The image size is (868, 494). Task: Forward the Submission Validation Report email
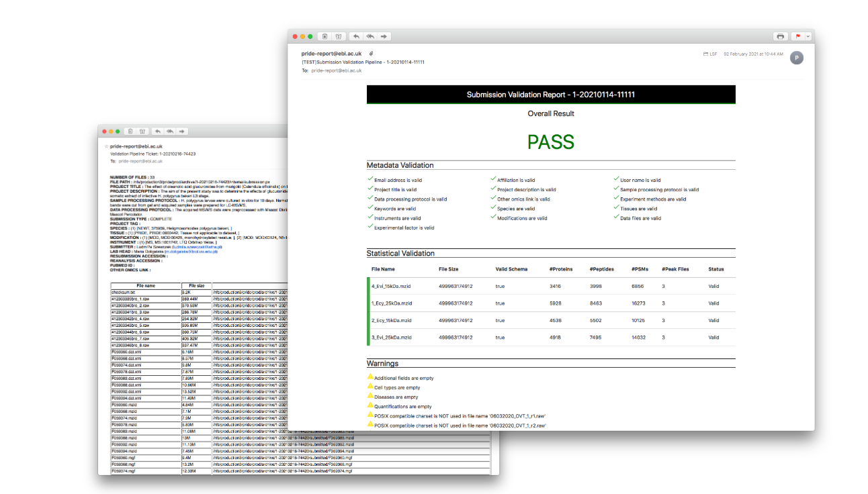[x=384, y=36]
